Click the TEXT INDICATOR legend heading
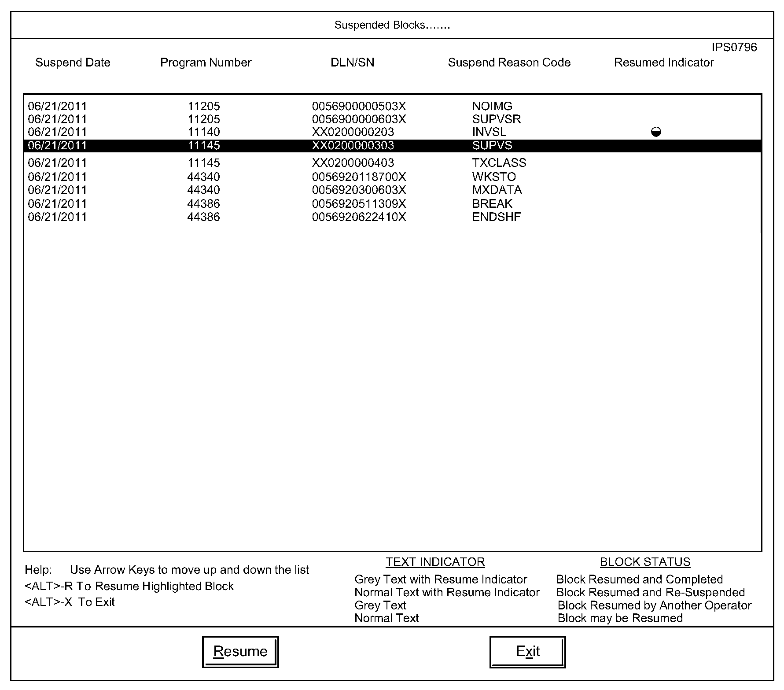 coord(435,562)
